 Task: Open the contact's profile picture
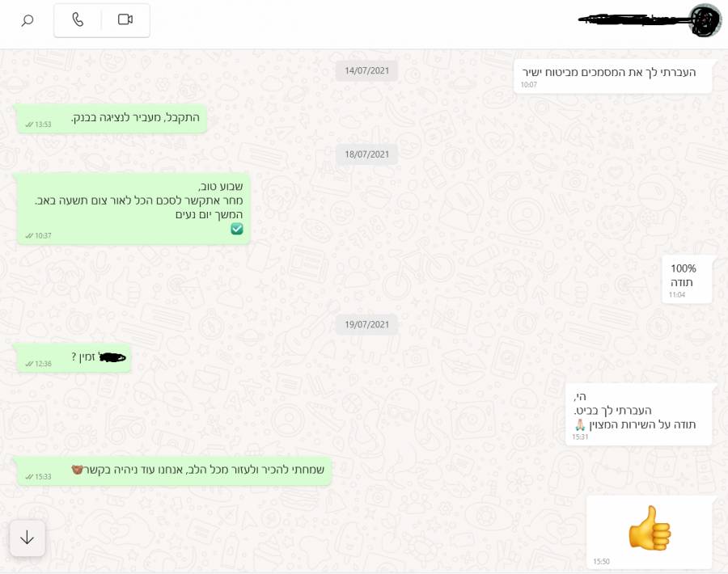[705, 20]
